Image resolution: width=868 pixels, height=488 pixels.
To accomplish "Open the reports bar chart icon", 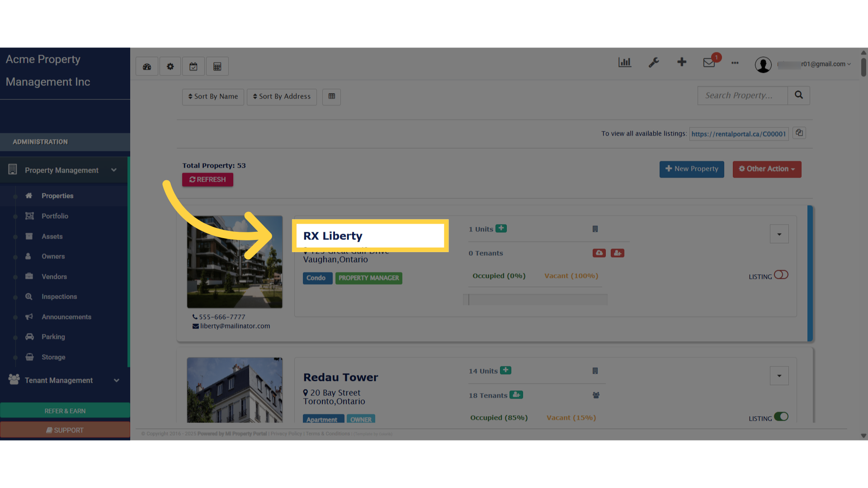I will point(625,62).
